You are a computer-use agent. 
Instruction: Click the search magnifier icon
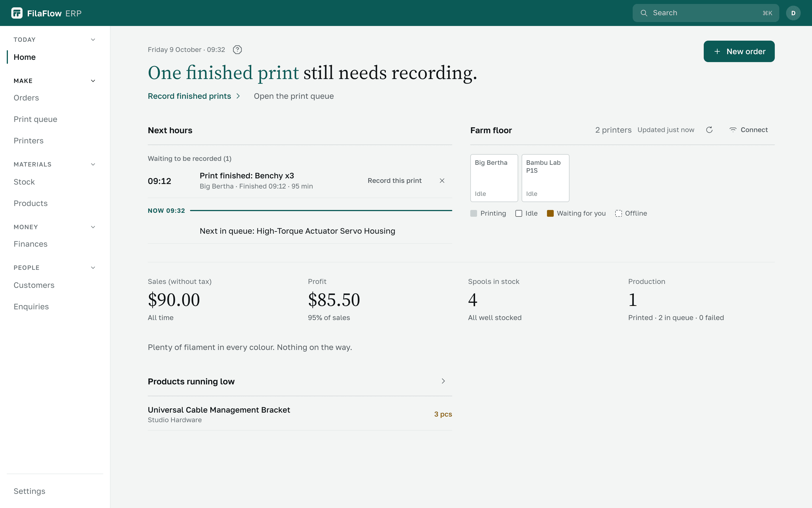[644, 13]
